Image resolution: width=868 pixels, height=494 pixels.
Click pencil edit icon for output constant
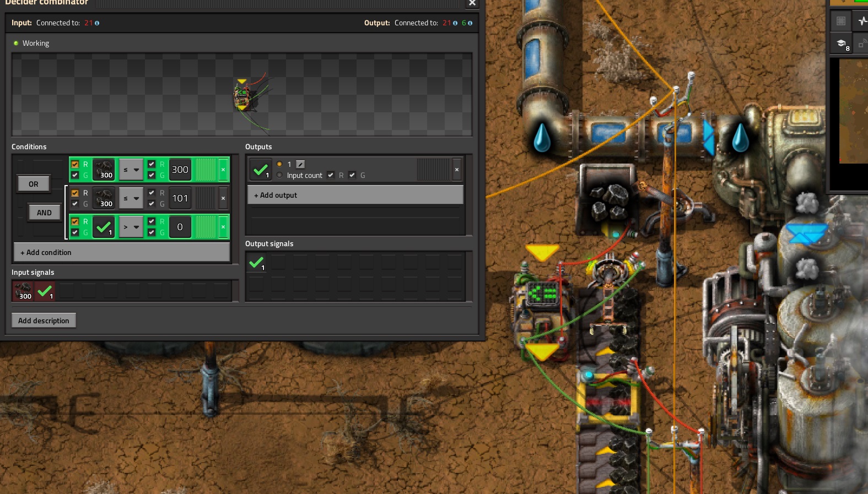(300, 164)
